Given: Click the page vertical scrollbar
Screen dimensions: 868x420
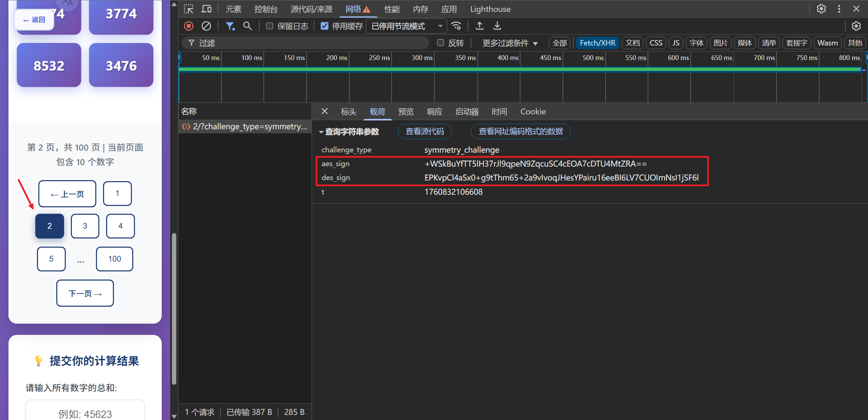Looking at the screenshot, I should (x=174, y=308).
